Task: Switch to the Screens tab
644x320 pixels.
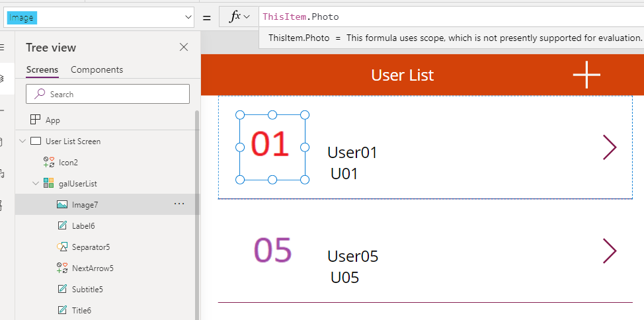Action: 42,69
